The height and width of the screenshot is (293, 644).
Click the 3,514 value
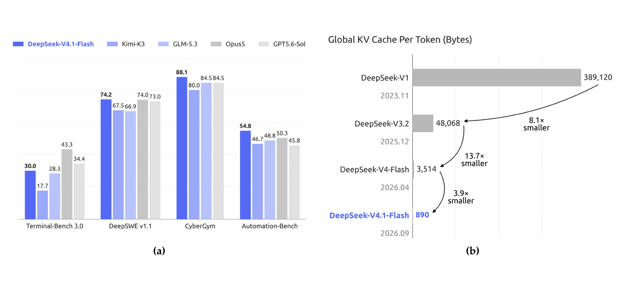pos(426,169)
